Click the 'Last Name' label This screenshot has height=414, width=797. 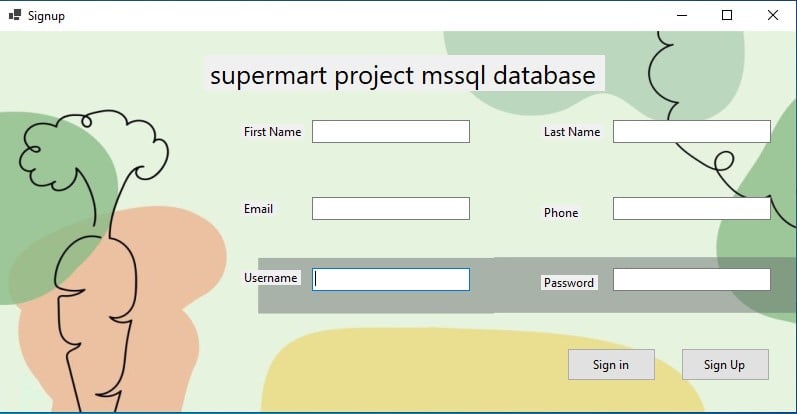572,132
